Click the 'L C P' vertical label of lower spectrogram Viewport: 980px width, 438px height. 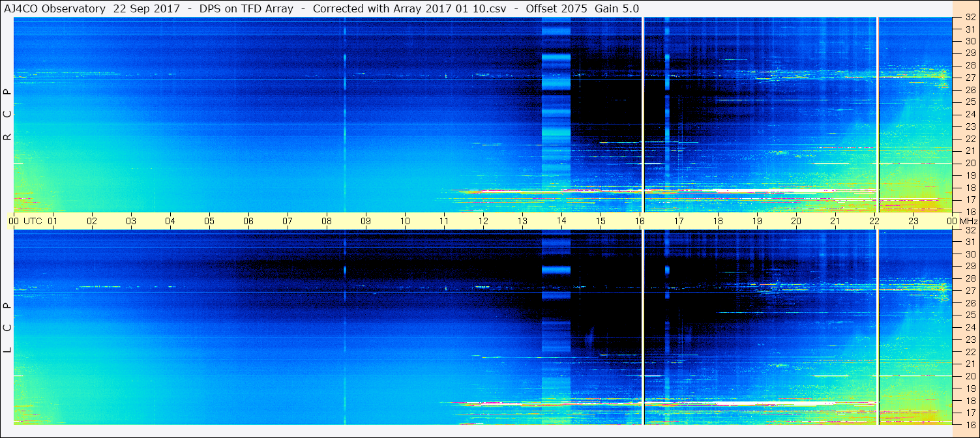pyautogui.click(x=8, y=328)
